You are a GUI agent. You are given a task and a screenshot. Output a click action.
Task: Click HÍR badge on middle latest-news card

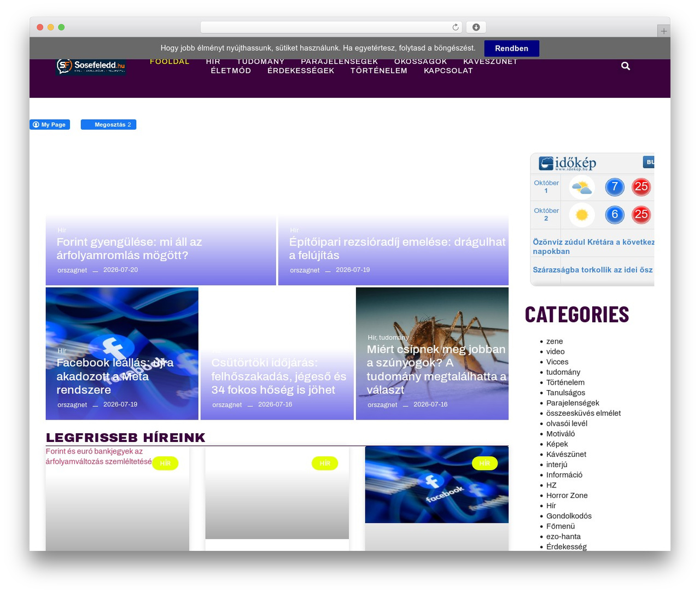325,463
